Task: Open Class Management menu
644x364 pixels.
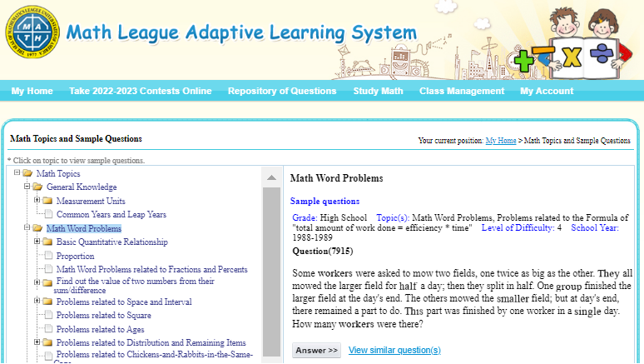Action: [462, 91]
